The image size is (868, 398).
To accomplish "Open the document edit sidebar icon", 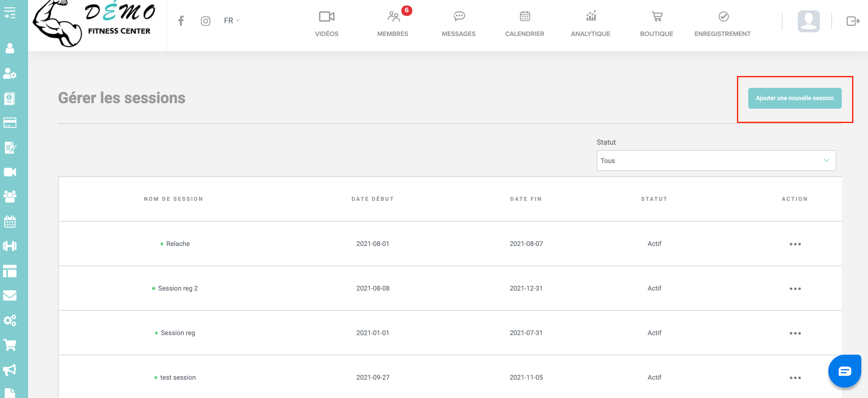I will tap(10, 147).
